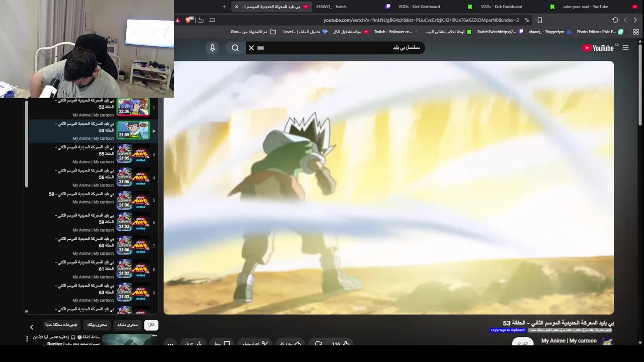This screenshot has height=362, width=644.
Task: Click the browser bookmark icon
Action: 539,20
